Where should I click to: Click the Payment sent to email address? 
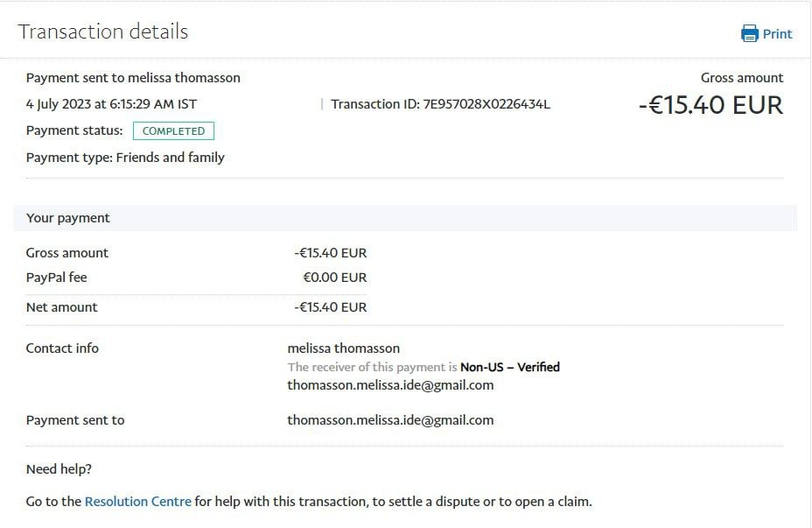point(390,420)
